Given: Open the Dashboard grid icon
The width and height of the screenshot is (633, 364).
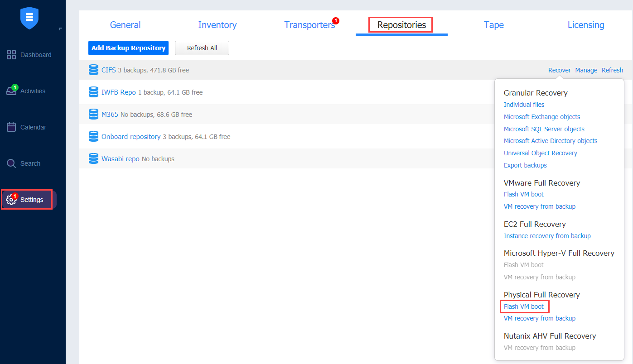Looking at the screenshot, I should [x=11, y=55].
